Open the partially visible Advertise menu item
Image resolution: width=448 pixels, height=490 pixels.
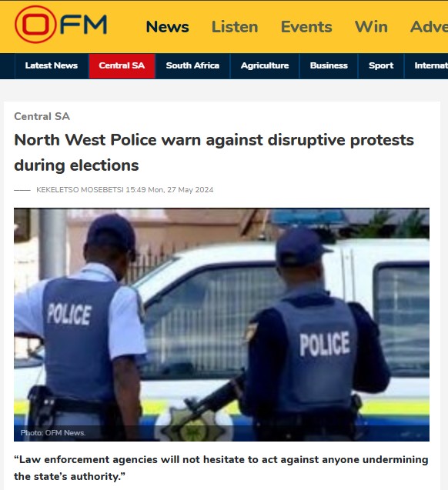429,27
